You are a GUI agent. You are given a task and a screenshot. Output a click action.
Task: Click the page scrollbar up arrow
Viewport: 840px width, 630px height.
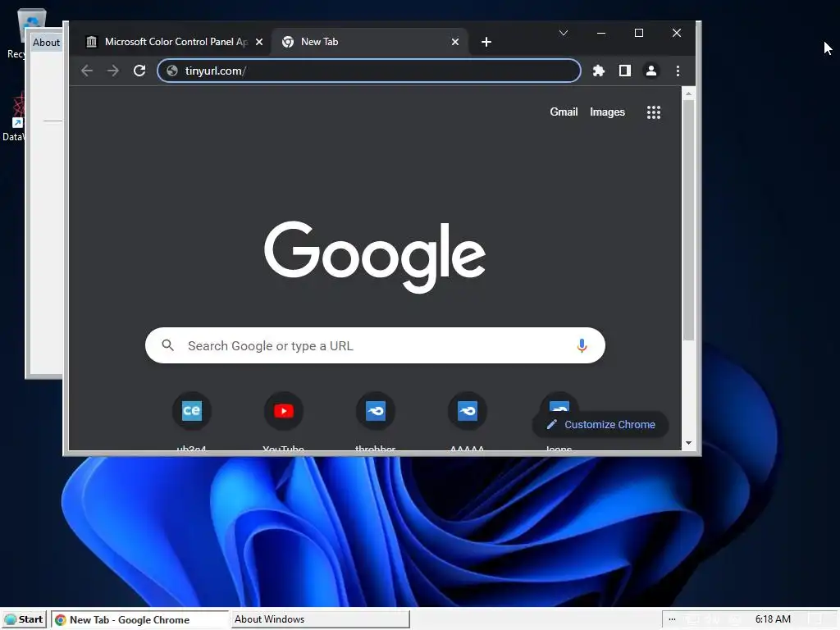coord(688,94)
